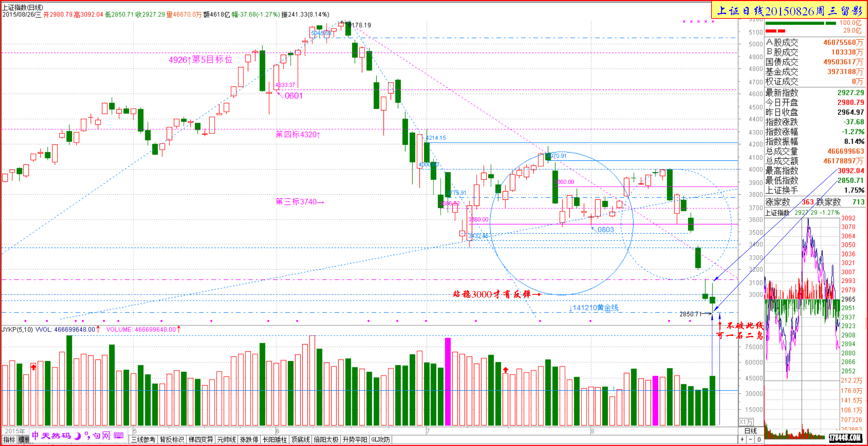This screenshot has height=446, width=868.
Task: Click the 天然码 input method label
Action: 56,435
